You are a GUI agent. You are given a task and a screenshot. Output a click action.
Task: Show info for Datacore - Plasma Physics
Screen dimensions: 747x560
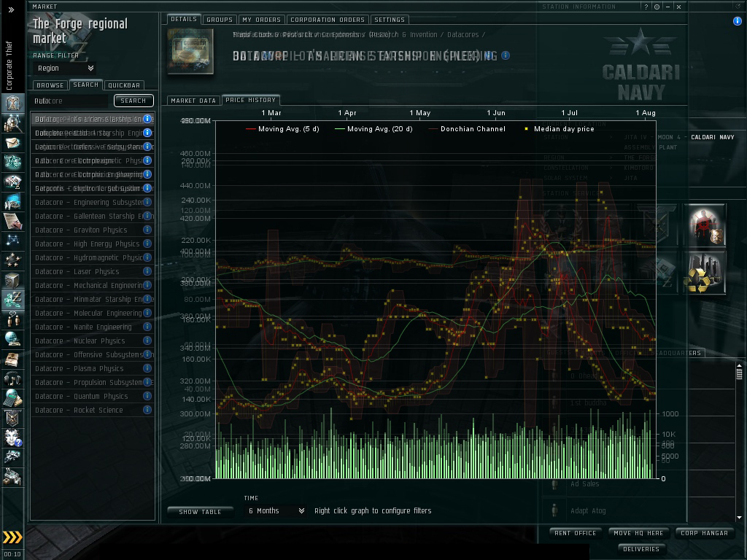point(147,368)
